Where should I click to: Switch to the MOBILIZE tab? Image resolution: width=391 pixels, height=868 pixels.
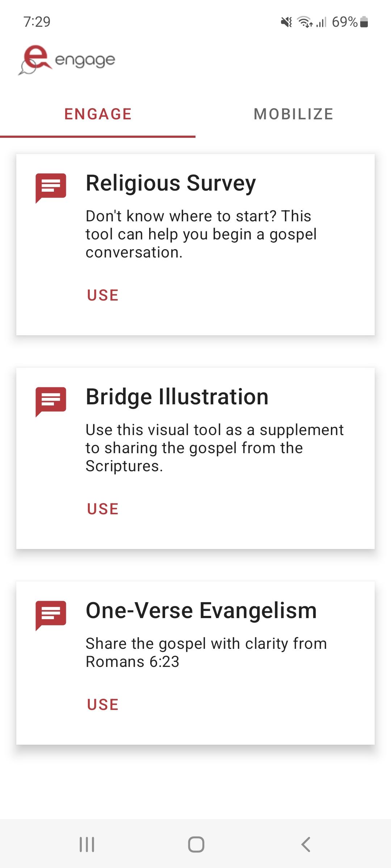click(x=293, y=114)
